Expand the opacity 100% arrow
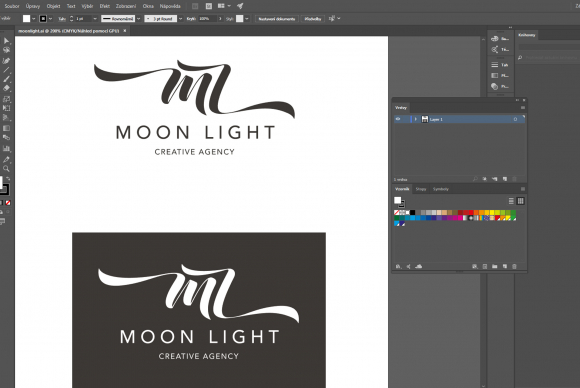The width and height of the screenshot is (580, 388). 220,18
